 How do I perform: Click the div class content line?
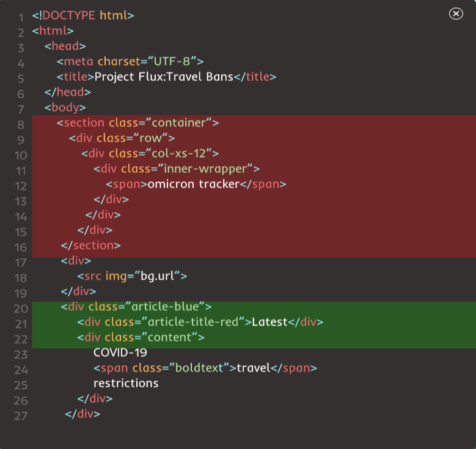[x=141, y=337]
